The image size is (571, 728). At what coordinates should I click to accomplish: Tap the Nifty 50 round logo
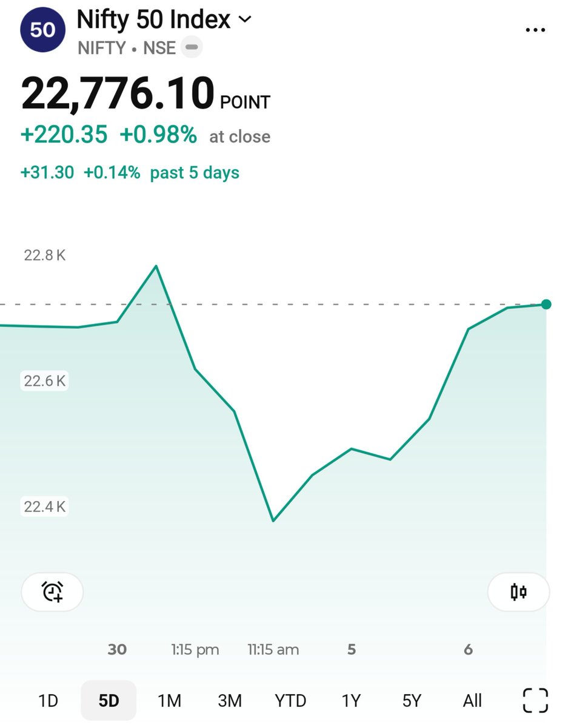click(x=42, y=30)
